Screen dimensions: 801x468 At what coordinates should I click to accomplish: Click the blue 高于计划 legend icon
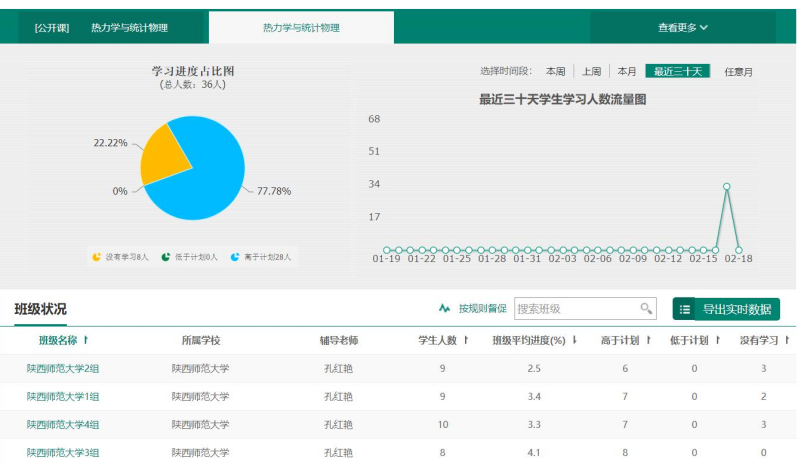click(x=235, y=257)
